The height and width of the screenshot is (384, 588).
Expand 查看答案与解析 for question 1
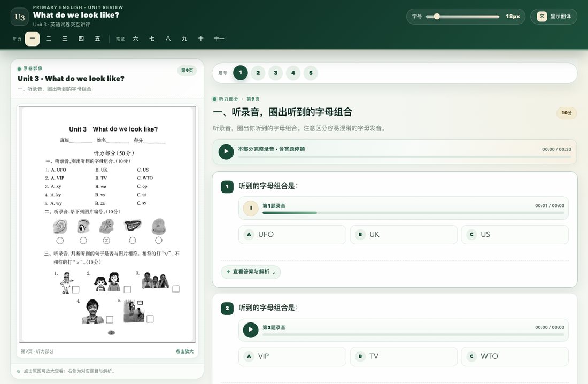(x=251, y=272)
